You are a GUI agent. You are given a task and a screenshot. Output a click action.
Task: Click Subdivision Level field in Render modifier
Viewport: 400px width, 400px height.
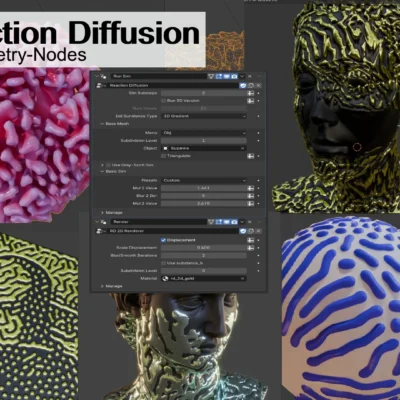204,271
